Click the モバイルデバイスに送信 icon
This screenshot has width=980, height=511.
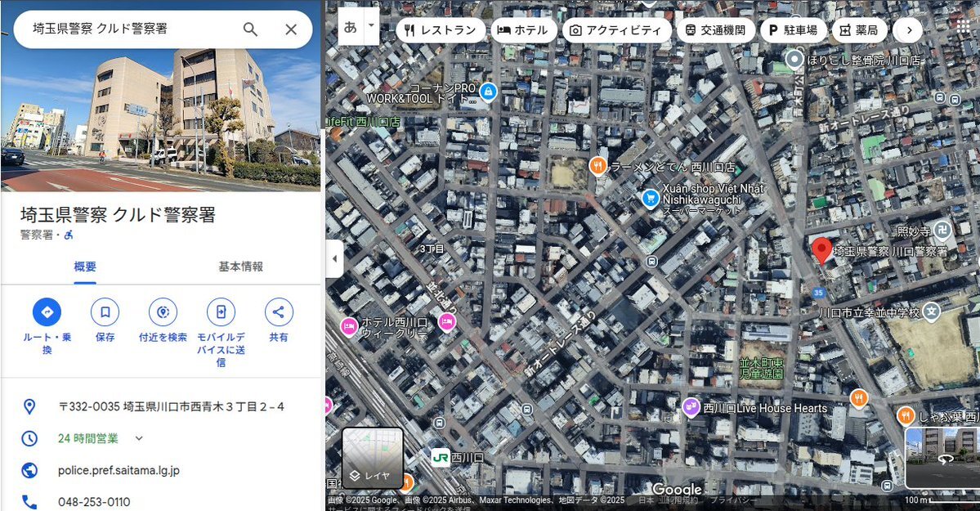tap(222, 312)
